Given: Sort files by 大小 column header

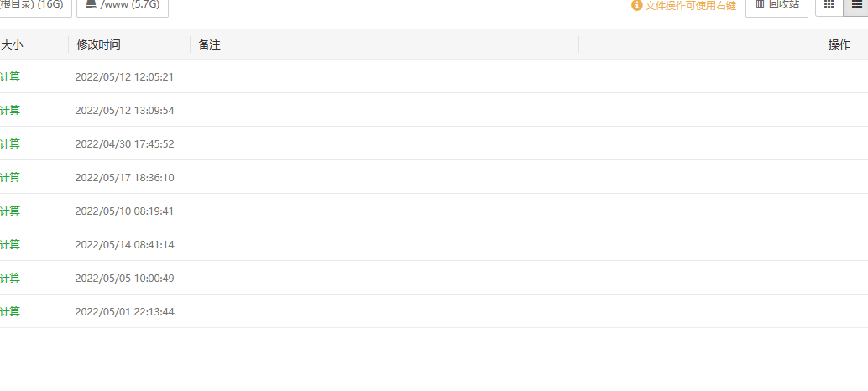Looking at the screenshot, I should click(x=12, y=44).
